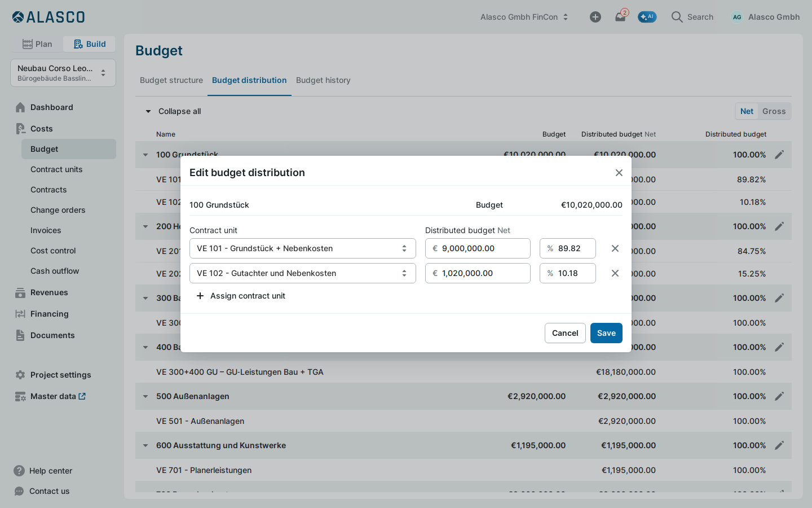Edit distribution for 600 Ausstattung pencil icon
812x508 pixels.
(779, 445)
